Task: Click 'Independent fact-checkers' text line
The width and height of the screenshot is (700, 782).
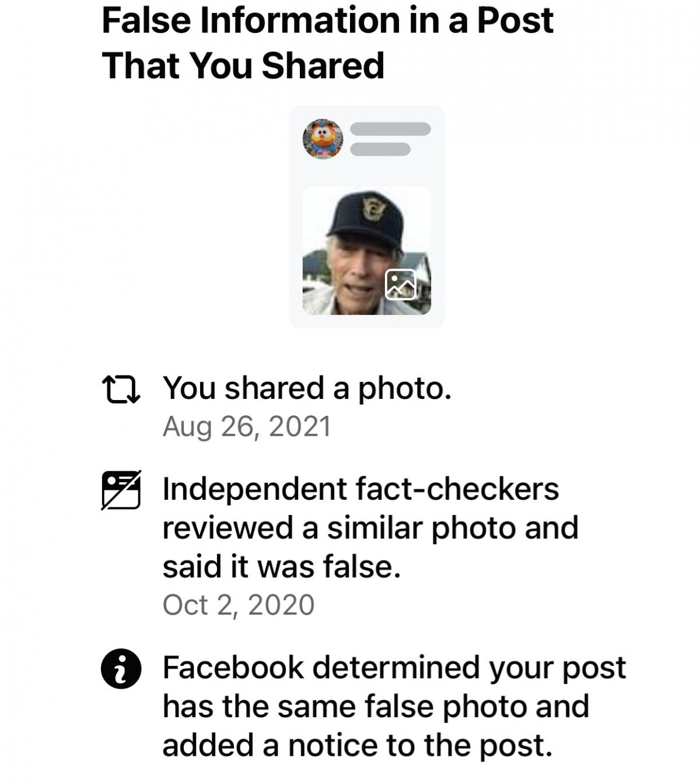Action: pos(360,489)
